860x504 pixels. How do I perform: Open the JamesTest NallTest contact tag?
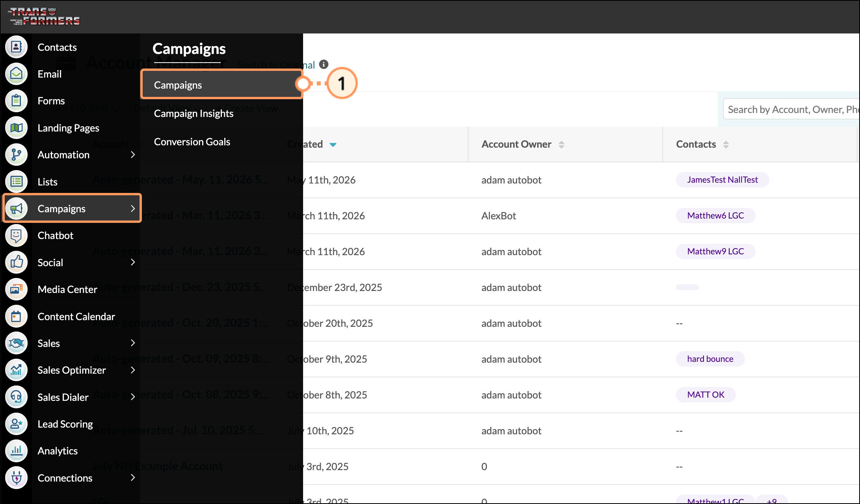pyautogui.click(x=722, y=180)
